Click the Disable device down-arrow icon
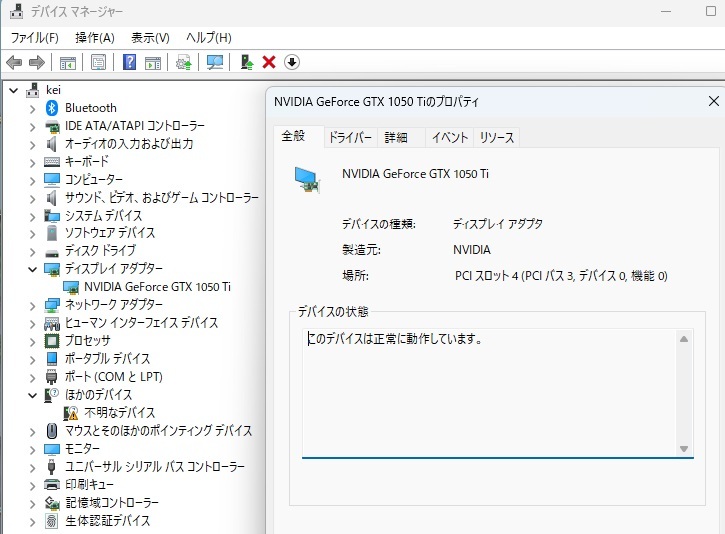The width and height of the screenshot is (725, 534). click(x=292, y=62)
